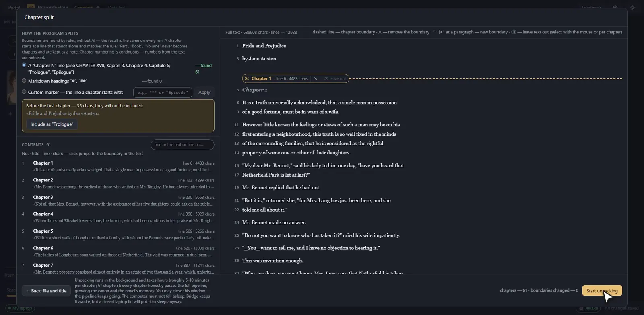Screen dimensions: 644x315
Task: Click the pencil edit icon on Chapter 1 boundary
Action: 316,79
